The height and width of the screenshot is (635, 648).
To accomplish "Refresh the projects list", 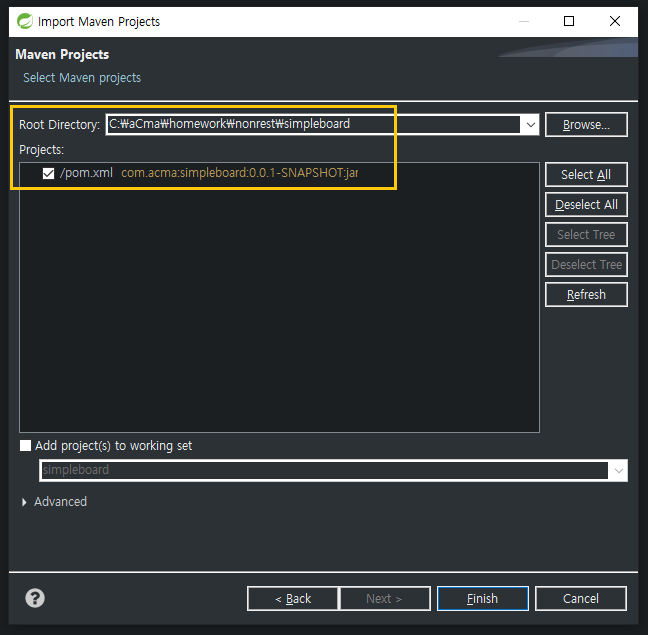I will click(x=586, y=295).
